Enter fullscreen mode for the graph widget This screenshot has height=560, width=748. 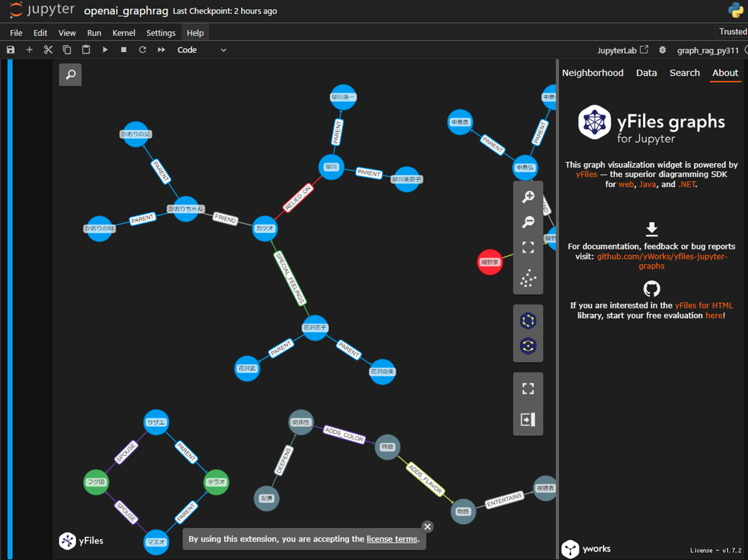coord(528,388)
